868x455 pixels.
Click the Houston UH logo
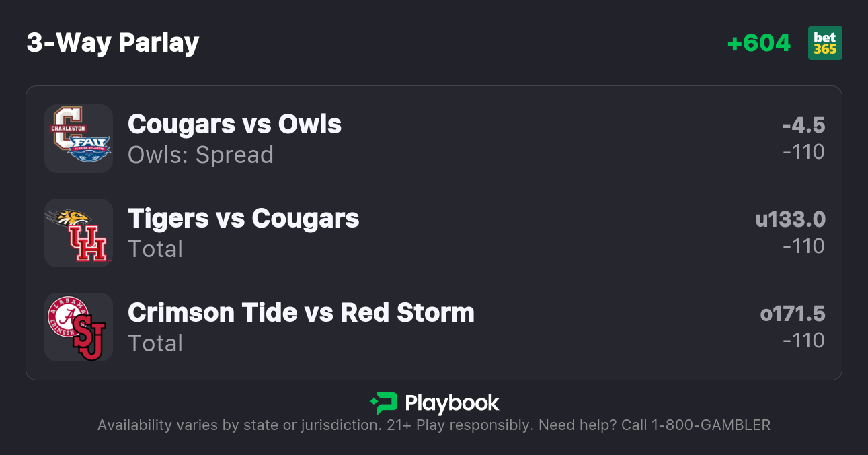88,243
